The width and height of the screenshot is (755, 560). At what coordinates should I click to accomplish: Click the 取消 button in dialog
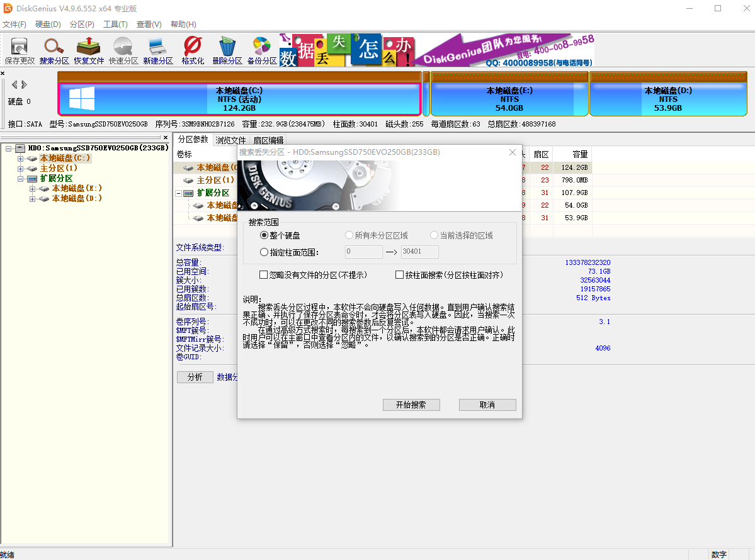pos(487,405)
